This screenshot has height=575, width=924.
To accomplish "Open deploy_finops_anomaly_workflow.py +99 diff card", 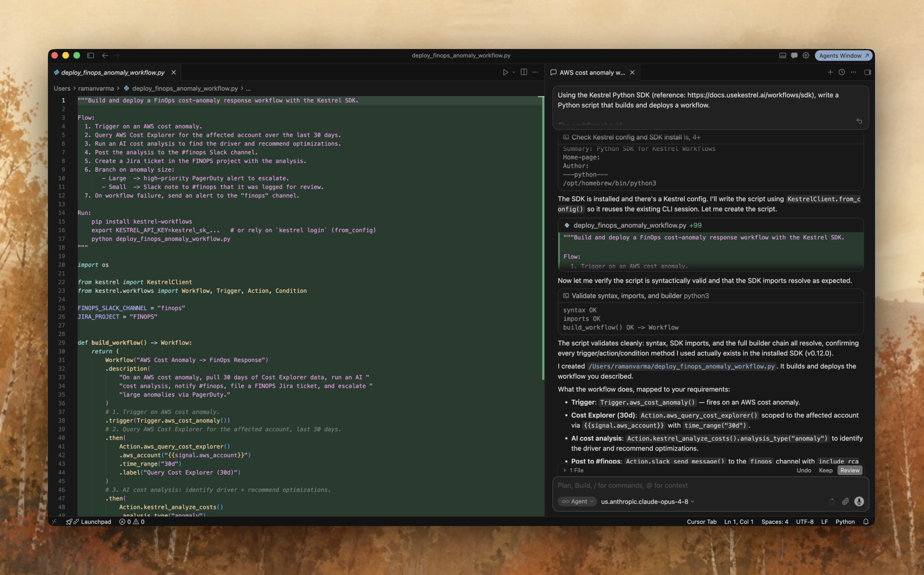I will (710, 225).
